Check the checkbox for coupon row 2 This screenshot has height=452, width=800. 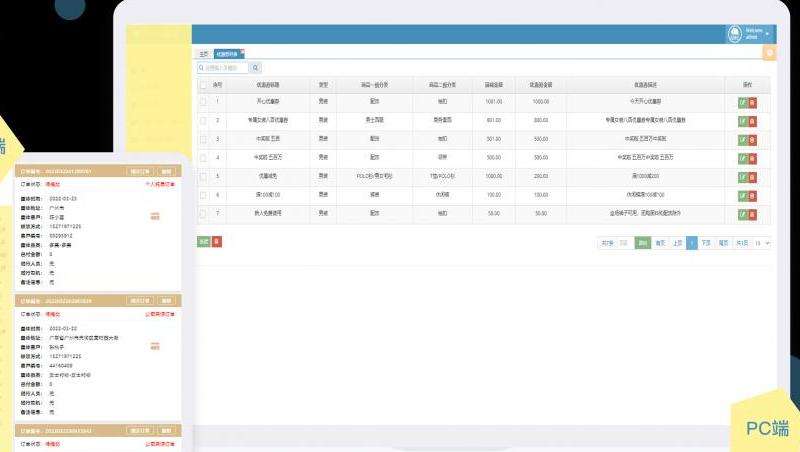(x=203, y=120)
